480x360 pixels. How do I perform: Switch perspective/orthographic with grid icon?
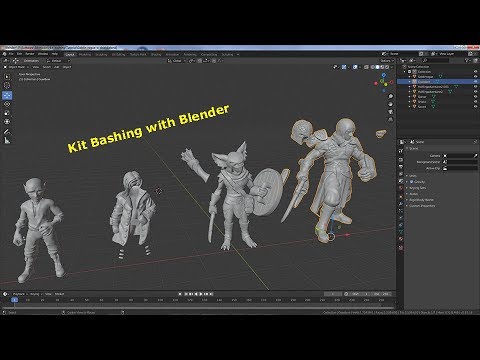coord(390,119)
